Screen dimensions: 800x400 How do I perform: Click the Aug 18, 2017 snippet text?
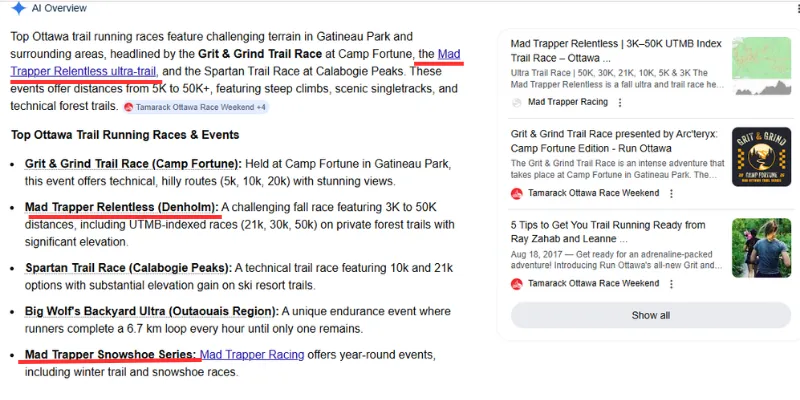[617, 260]
